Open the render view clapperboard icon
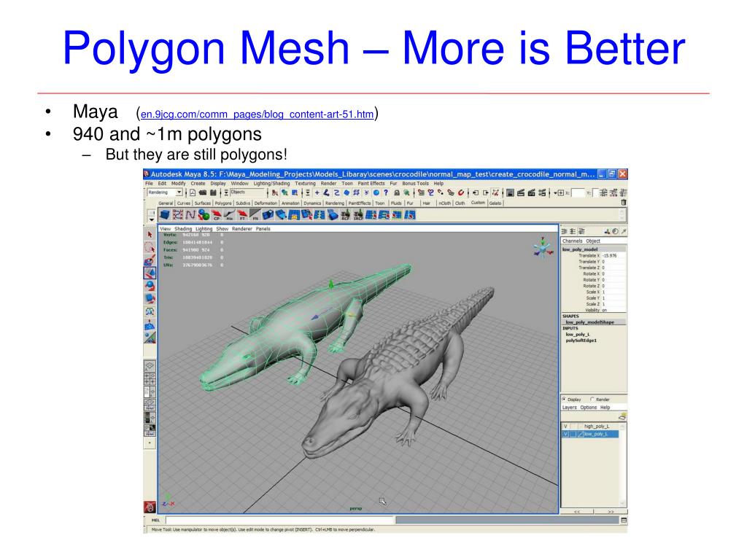Image resolution: width=747 pixels, height=560 pixels. click(521, 192)
